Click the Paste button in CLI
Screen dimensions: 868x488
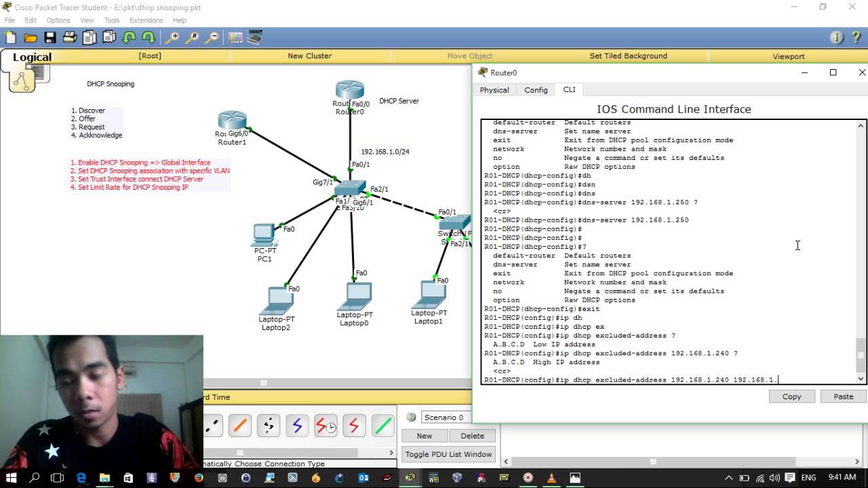(844, 396)
